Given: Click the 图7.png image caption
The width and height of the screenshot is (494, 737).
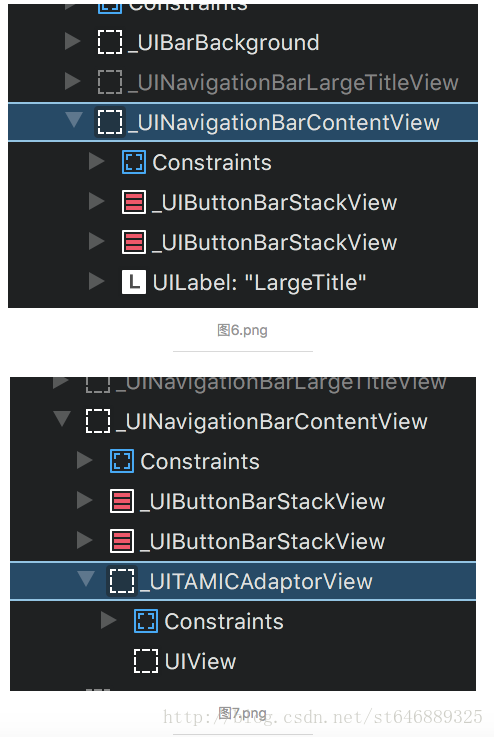Looking at the screenshot, I should pos(242,713).
